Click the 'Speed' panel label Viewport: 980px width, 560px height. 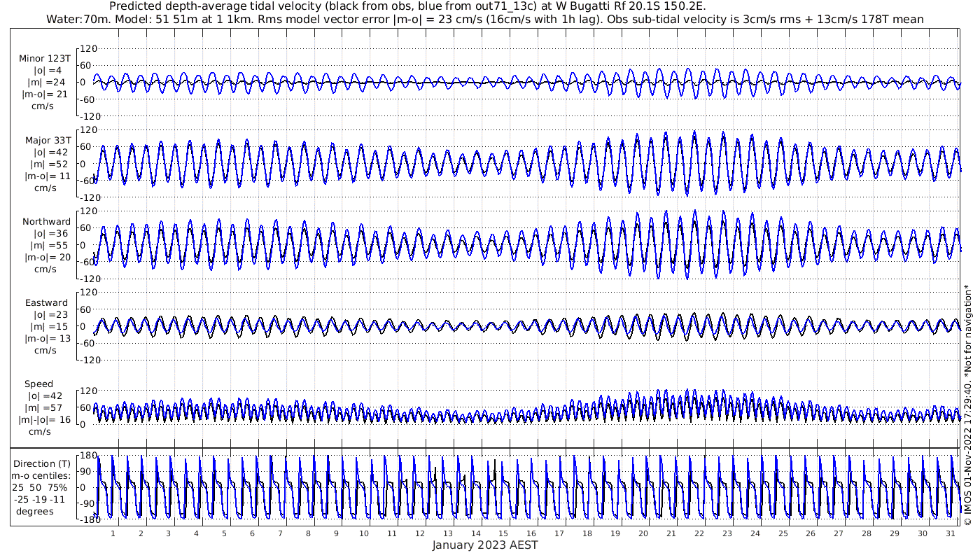click(38, 384)
